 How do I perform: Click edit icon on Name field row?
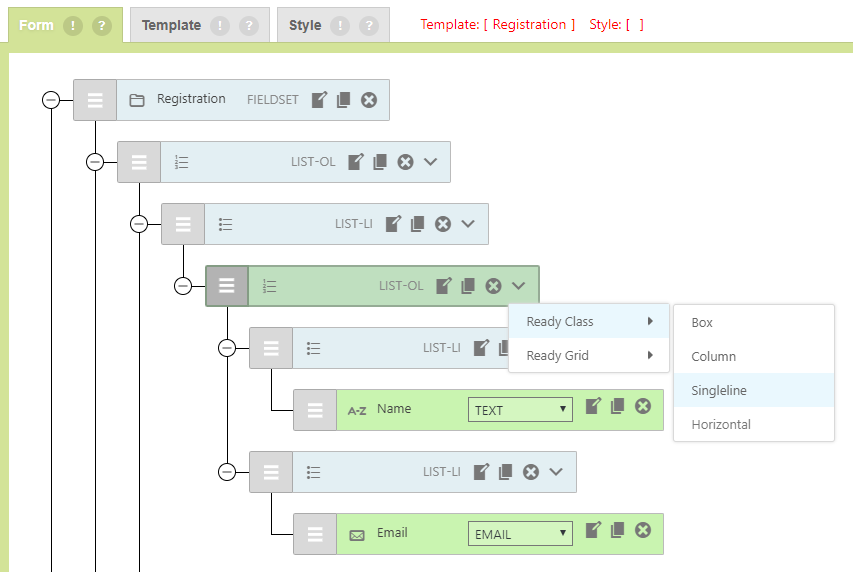[593, 406]
